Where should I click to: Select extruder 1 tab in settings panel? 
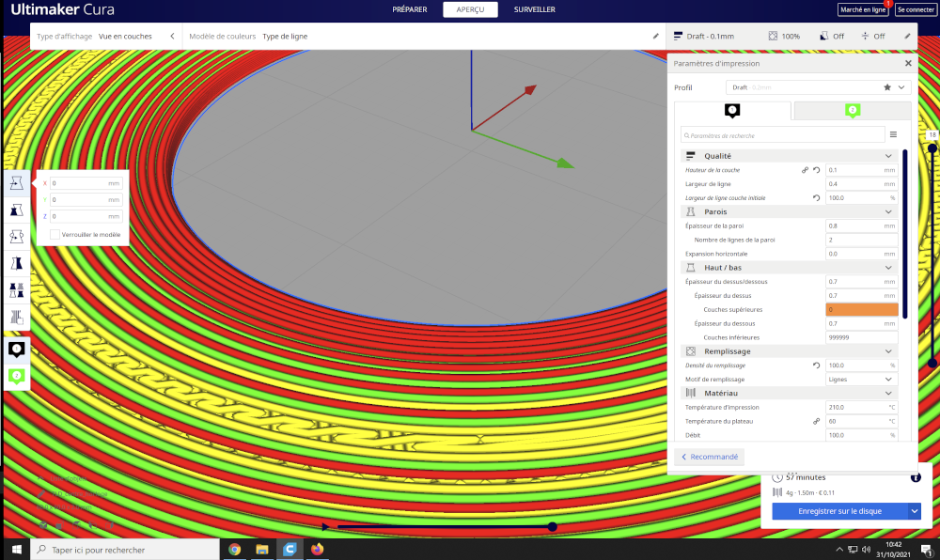click(732, 110)
